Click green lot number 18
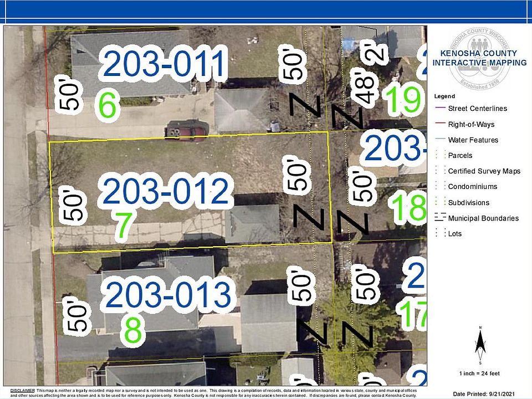The image size is (532, 399). 408,207
